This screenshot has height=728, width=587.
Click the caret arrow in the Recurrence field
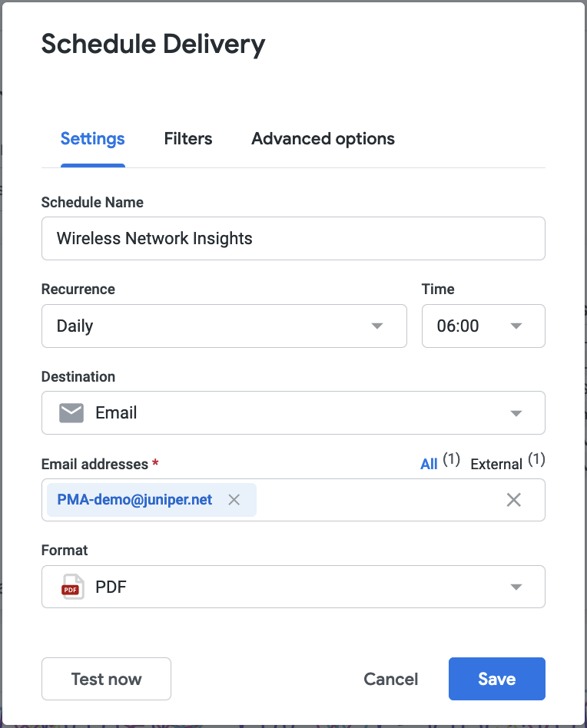click(x=377, y=326)
